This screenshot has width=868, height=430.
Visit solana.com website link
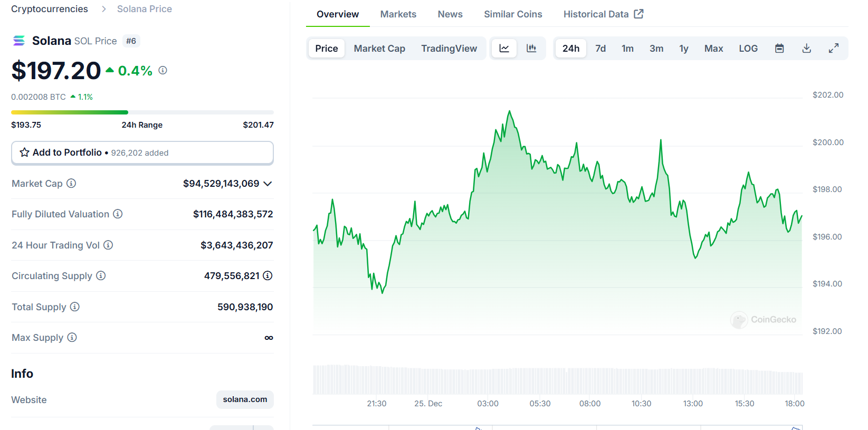[x=245, y=399]
